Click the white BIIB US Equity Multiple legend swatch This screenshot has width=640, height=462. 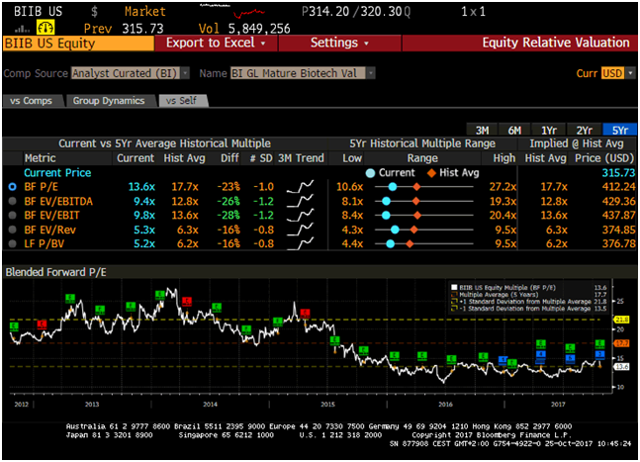coord(454,287)
